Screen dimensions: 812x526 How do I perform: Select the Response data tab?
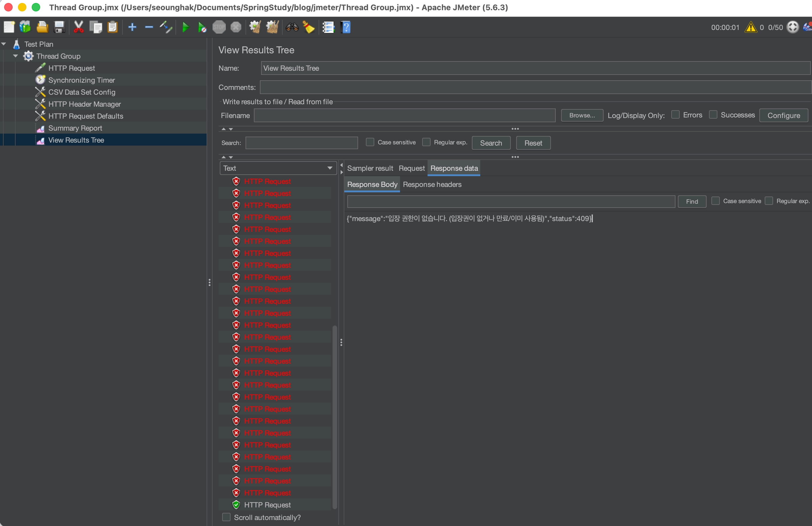click(454, 168)
